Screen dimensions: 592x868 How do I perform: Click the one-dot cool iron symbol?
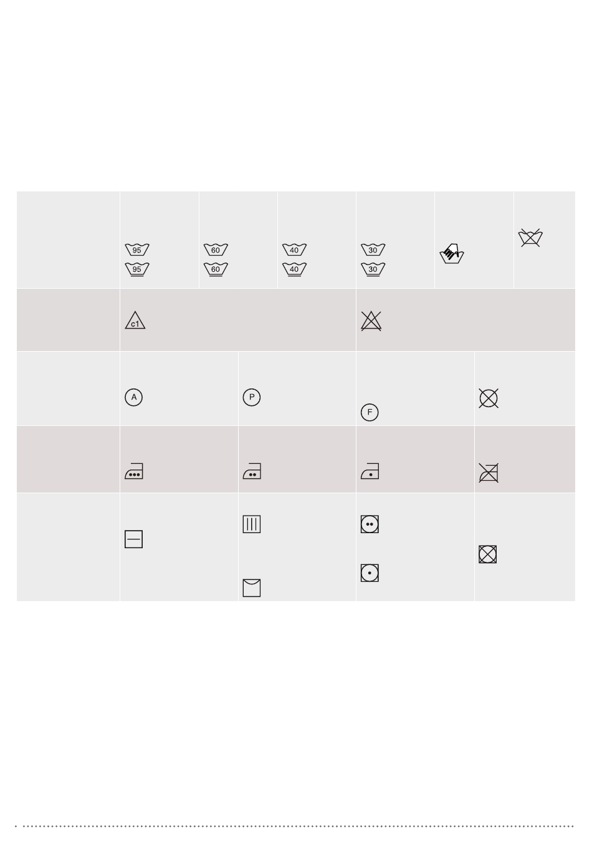tap(370, 471)
